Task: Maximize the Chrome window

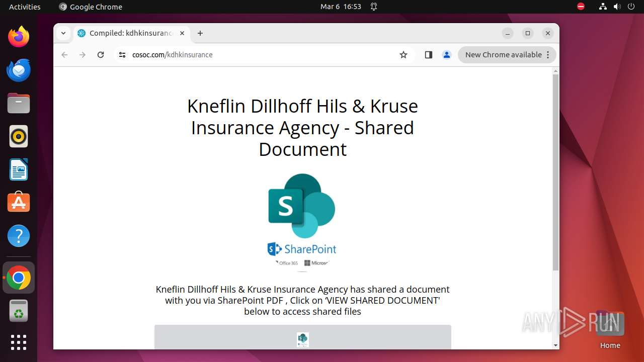Action: (528, 33)
